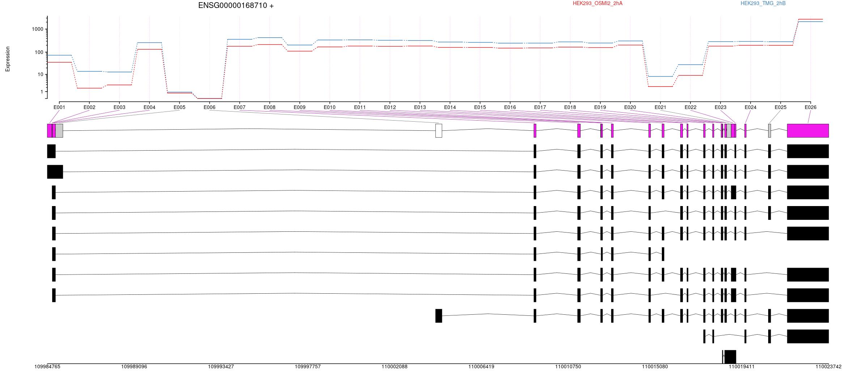Click exon label E010

(x=329, y=107)
